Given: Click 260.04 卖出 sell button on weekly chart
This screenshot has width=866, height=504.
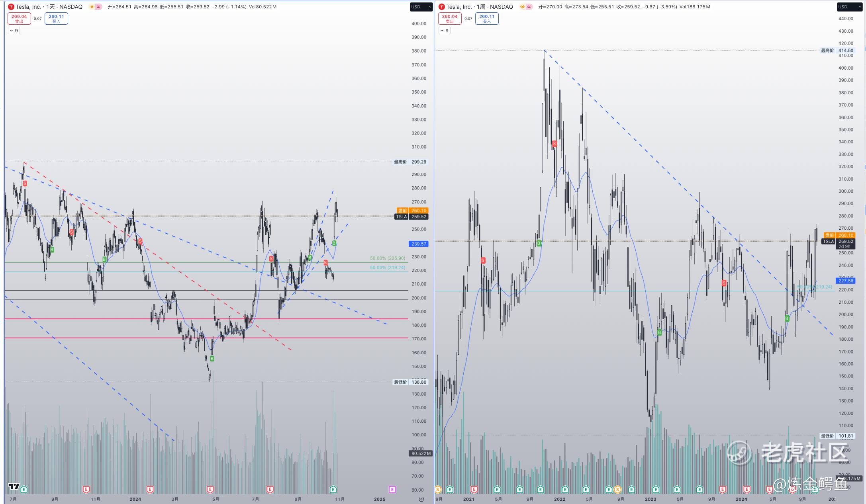Looking at the screenshot, I should (x=450, y=19).
